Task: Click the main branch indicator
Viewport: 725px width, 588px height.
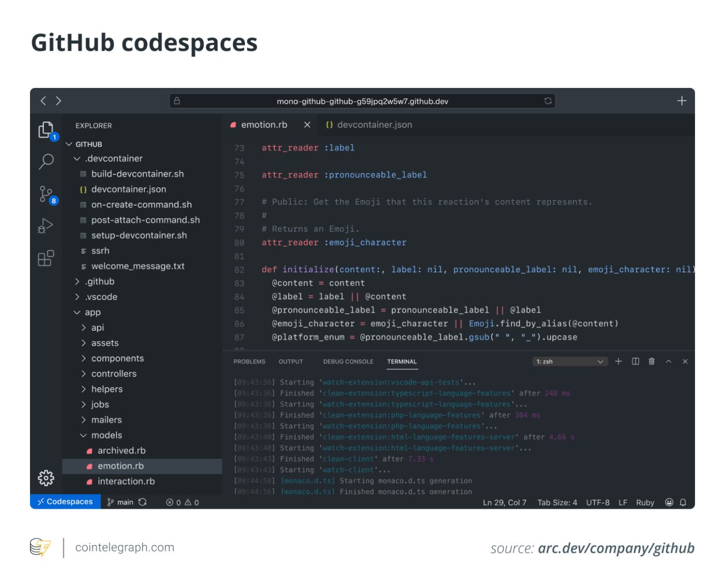Action: click(120, 502)
